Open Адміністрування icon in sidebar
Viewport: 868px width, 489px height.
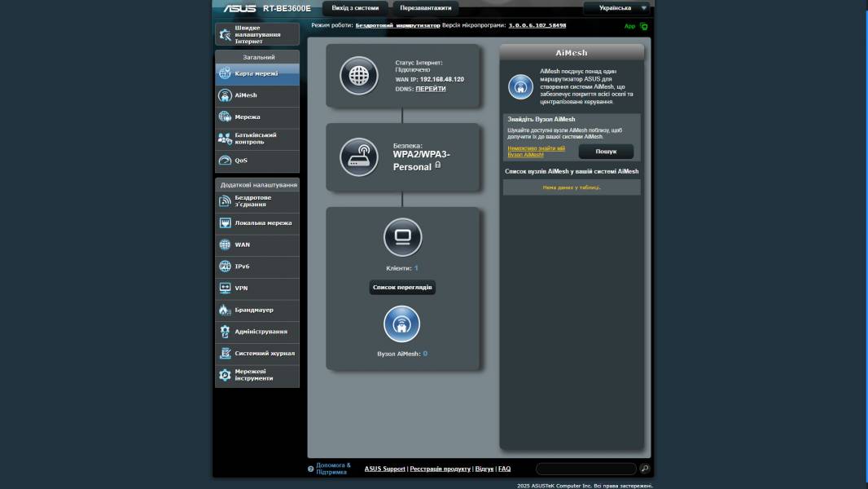pyautogui.click(x=225, y=331)
